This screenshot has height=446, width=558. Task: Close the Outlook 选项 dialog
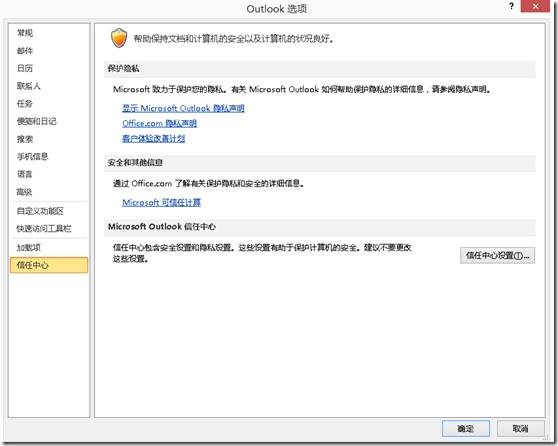535,6
